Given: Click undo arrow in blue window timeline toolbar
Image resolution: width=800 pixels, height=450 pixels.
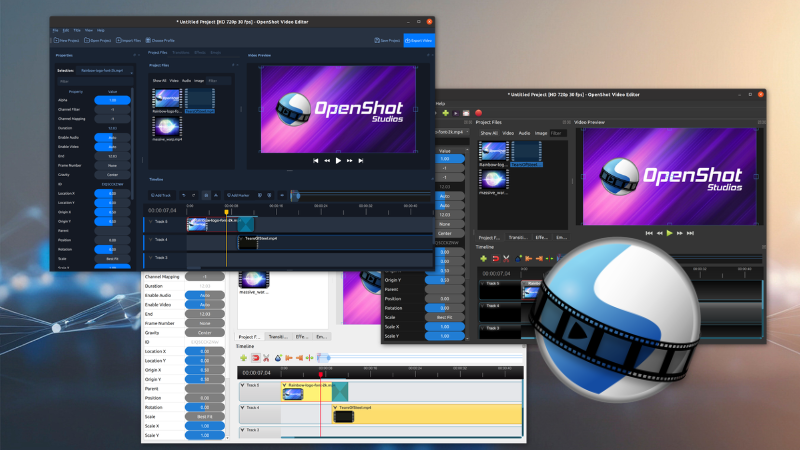Looking at the screenshot, I should (184, 195).
